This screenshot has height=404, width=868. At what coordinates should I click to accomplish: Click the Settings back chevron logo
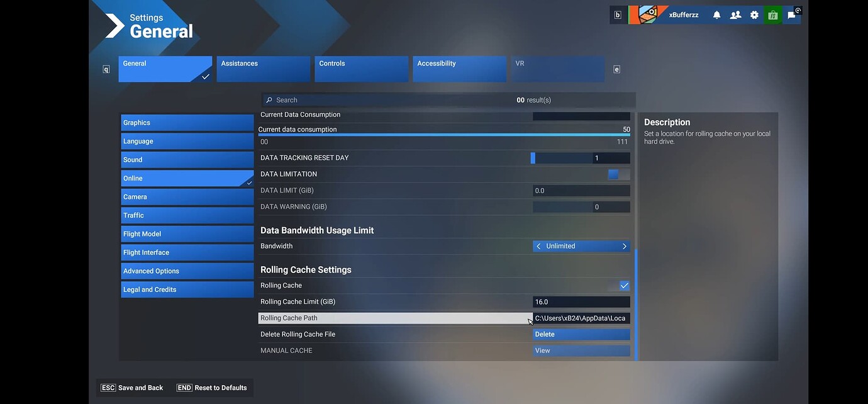114,26
